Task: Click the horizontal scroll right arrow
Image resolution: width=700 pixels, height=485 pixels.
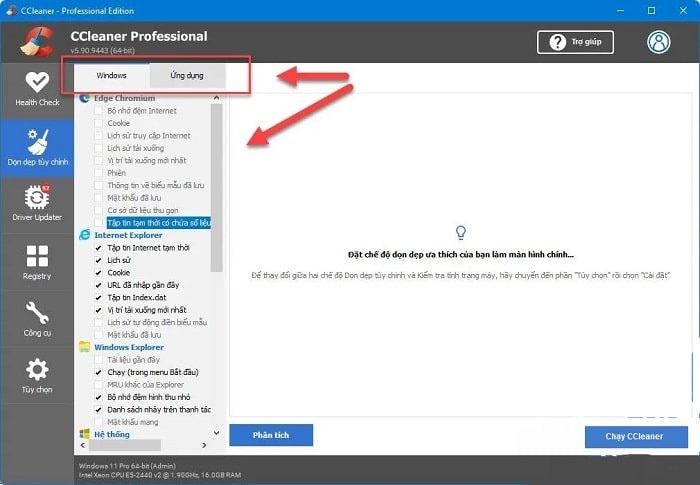Action: [x=204, y=445]
